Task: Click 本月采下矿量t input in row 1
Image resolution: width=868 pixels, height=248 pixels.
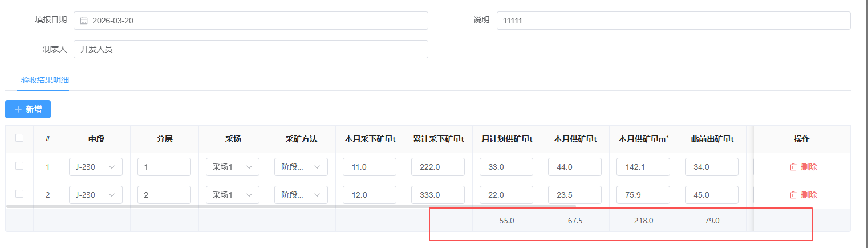Action: pos(370,167)
